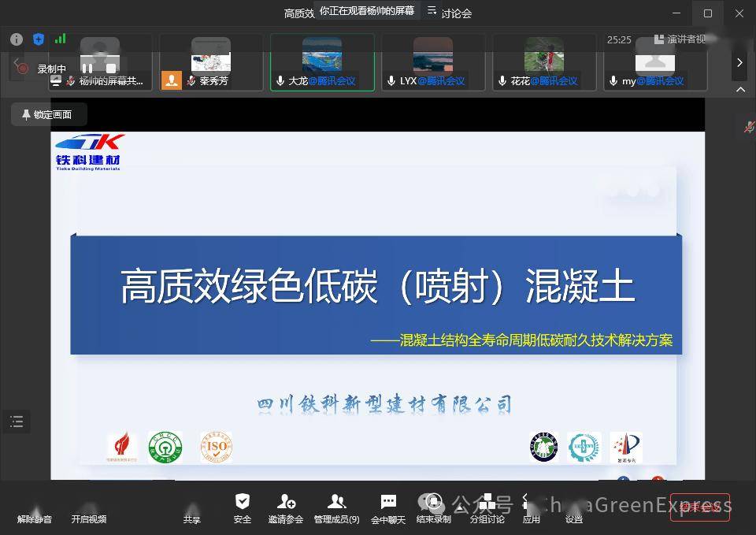Viewport: 756px width, 535px height.
Task: Click the 25:25 meeting timer
Action: point(619,39)
